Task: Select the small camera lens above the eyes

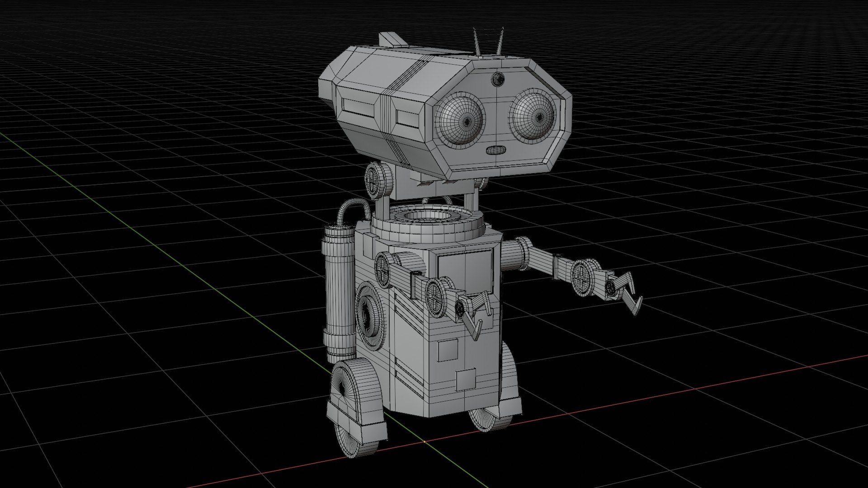Action: click(x=498, y=79)
